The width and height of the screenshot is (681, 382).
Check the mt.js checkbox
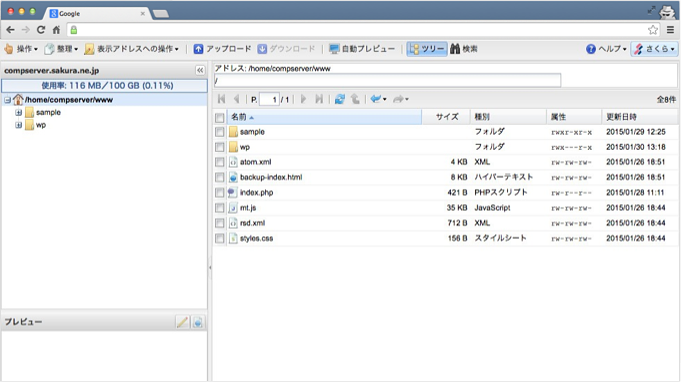pyautogui.click(x=220, y=208)
